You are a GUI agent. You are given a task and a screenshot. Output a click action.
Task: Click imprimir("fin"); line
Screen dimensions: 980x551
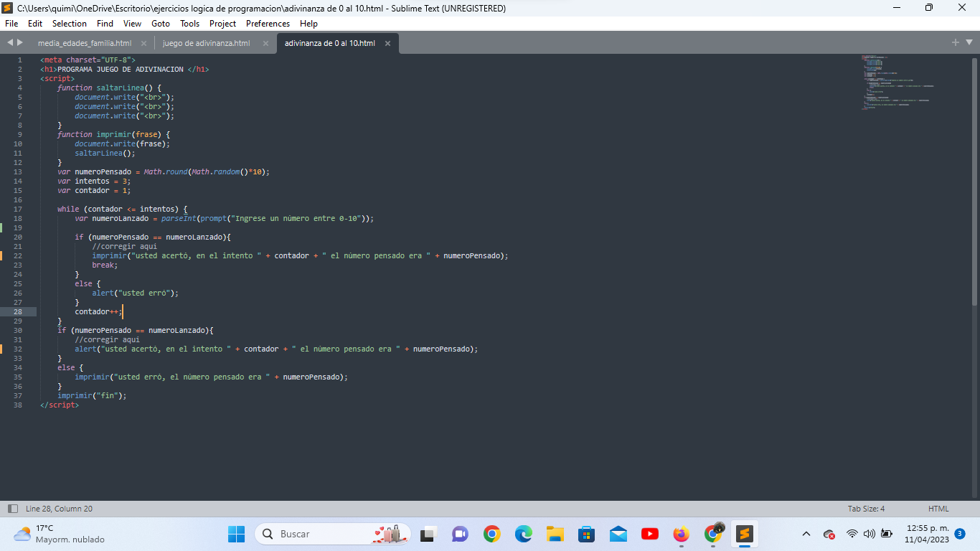[x=92, y=395]
